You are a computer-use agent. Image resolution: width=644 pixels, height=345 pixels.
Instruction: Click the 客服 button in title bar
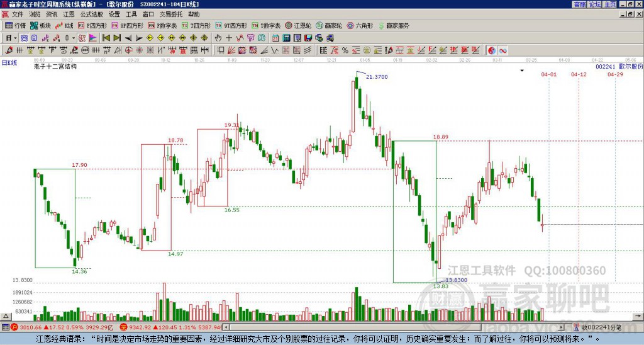click(579, 4)
